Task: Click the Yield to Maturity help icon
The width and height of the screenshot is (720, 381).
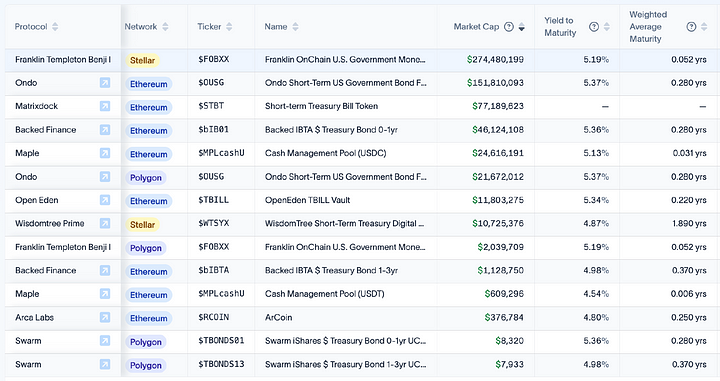Action: 594,27
